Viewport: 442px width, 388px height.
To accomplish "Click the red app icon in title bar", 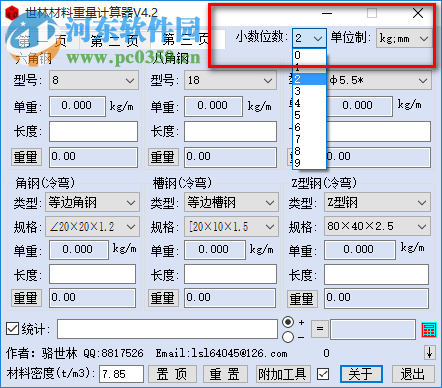I will click(x=12, y=13).
